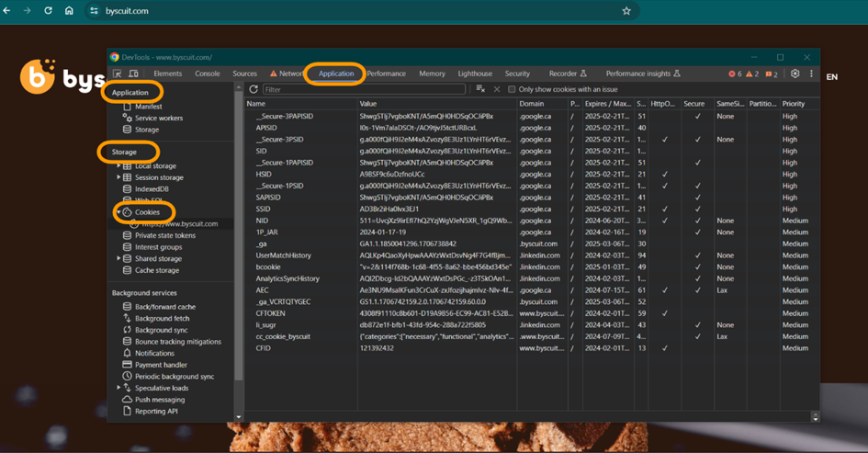Expand Session storage tree node

click(x=118, y=177)
